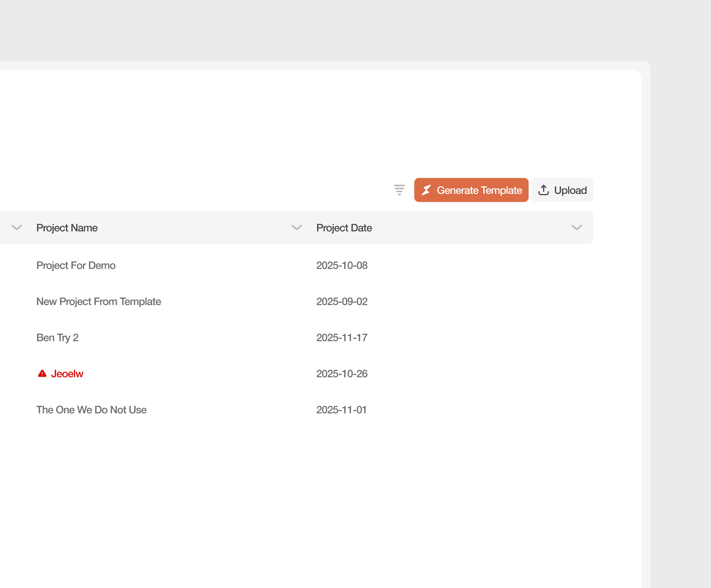Image resolution: width=711 pixels, height=588 pixels.
Task: Select the Ben Try 2 project
Action: [57, 338]
